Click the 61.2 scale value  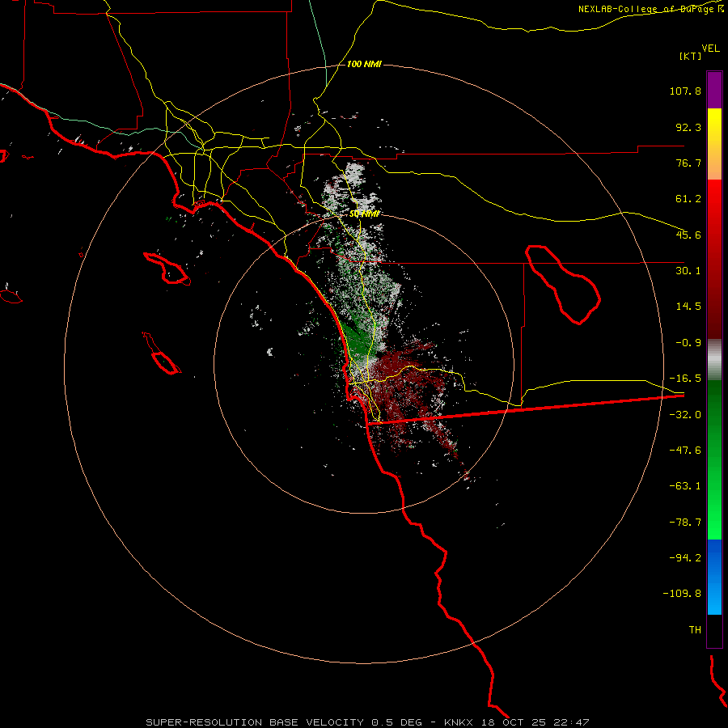[688, 199]
